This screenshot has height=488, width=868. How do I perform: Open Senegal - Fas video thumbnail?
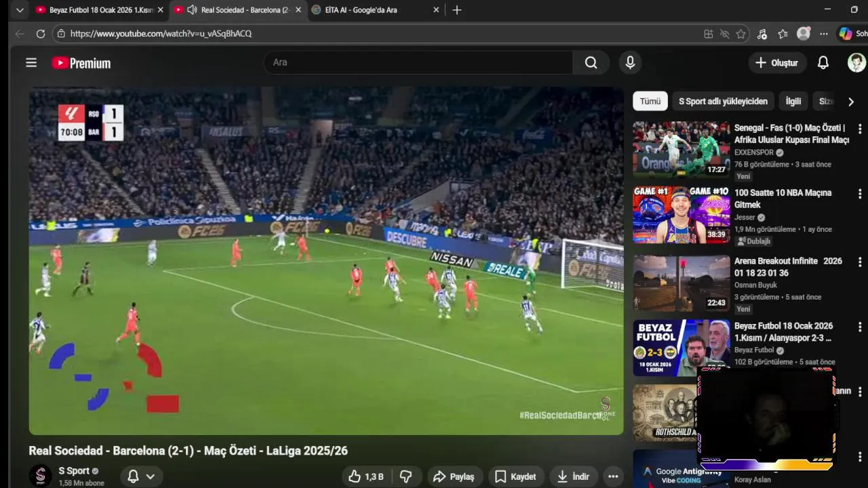point(682,150)
